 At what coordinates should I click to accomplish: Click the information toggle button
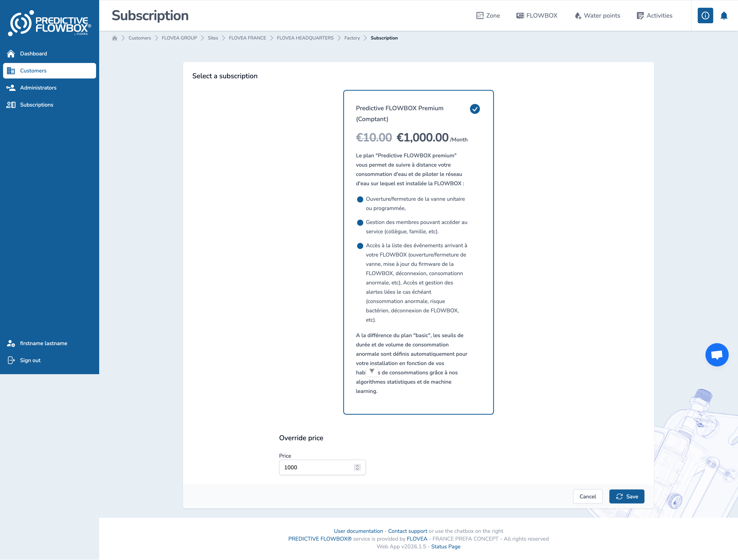[x=705, y=15]
